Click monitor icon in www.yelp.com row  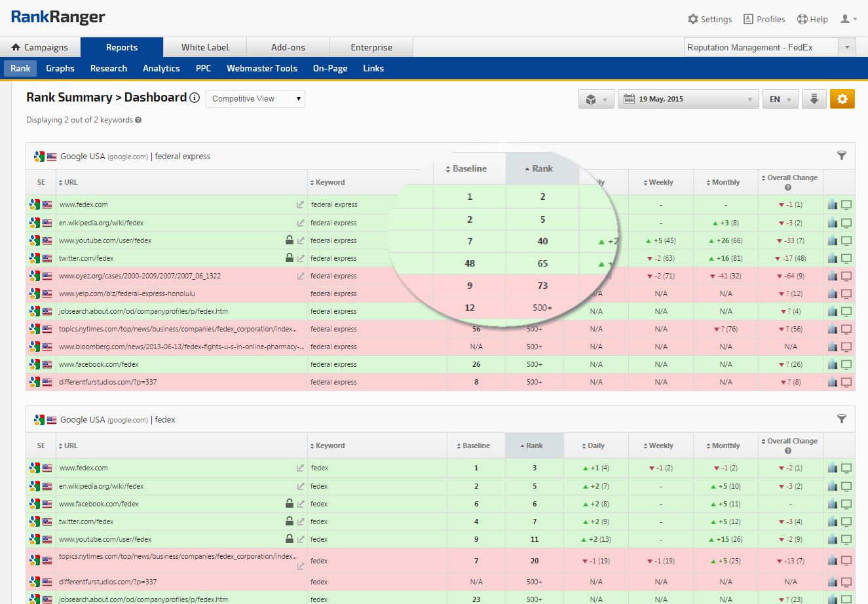846,293
